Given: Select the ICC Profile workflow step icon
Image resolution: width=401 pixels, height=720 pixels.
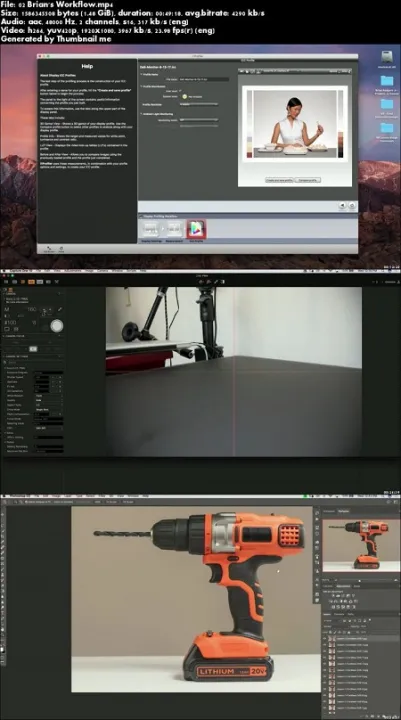Looking at the screenshot, I should pyautogui.click(x=196, y=229).
